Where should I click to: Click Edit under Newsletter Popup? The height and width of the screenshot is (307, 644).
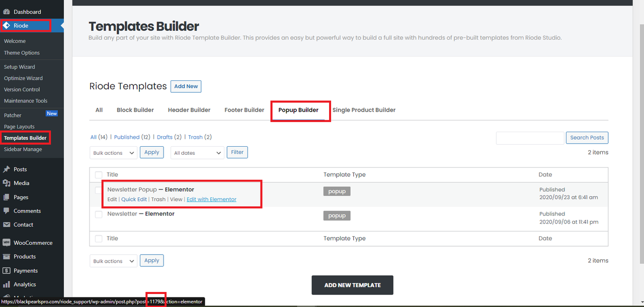pos(112,199)
